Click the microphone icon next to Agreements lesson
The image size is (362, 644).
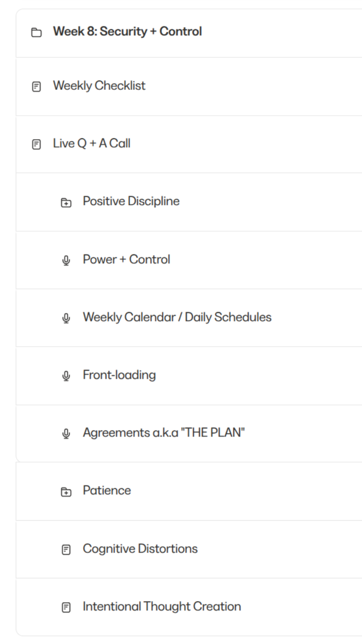[66, 434]
